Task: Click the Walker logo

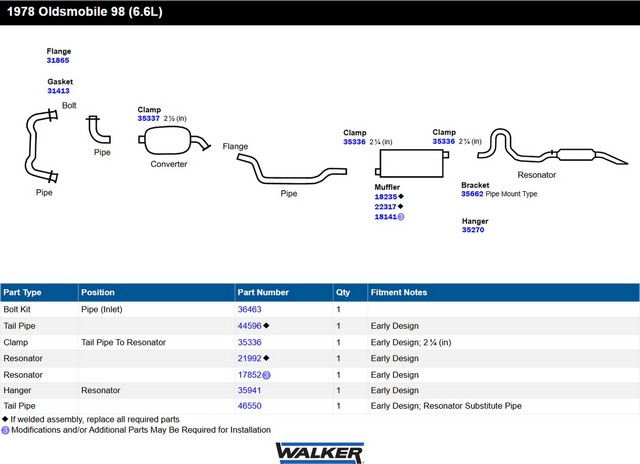Action: (320, 453)
